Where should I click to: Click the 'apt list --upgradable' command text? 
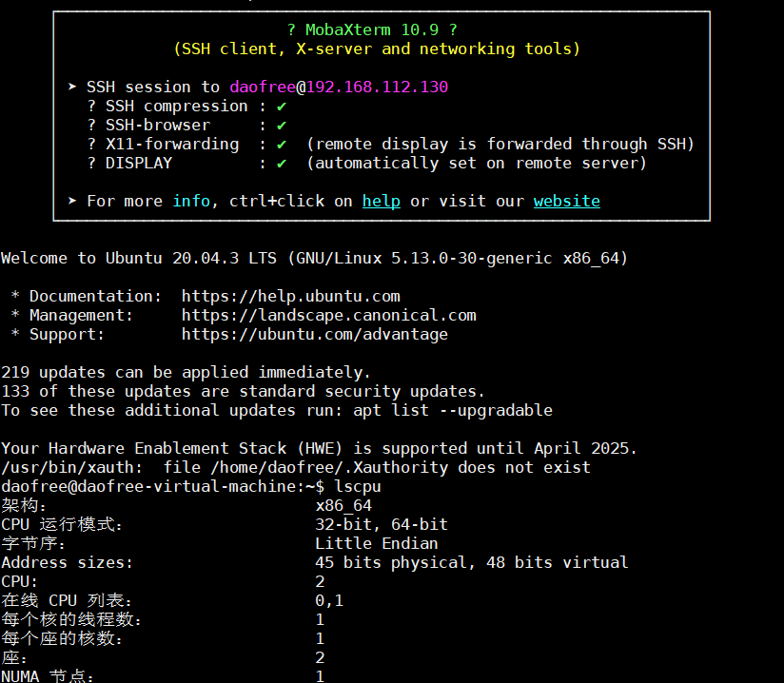(453, 410)
